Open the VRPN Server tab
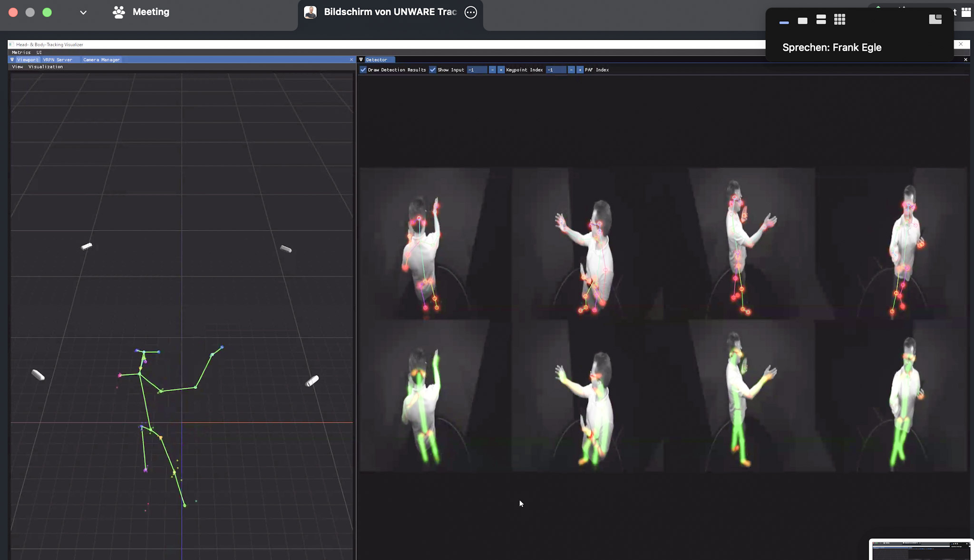 coord(58,60)
